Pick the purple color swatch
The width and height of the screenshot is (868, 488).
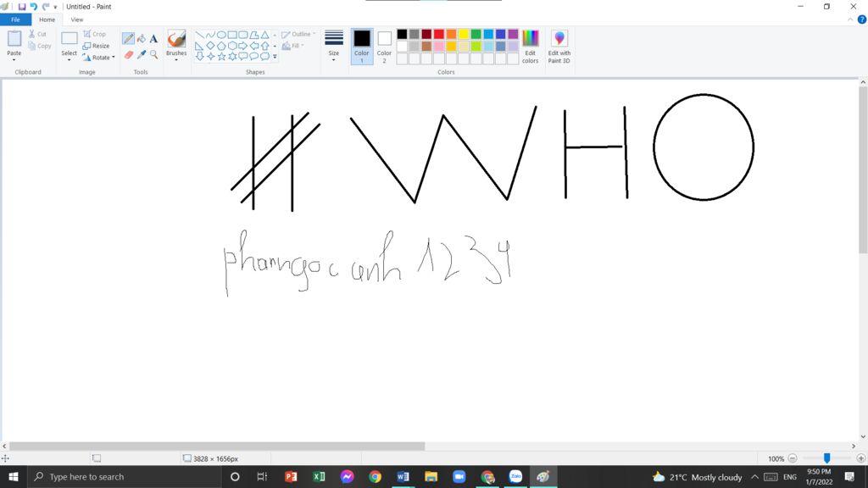click(513, 34)
